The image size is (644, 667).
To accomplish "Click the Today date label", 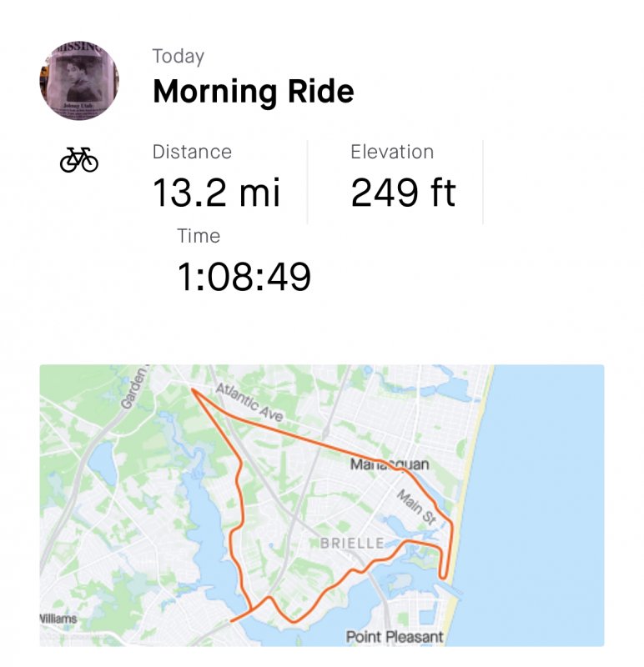I will pyautogui.click(x=178, y=57).
